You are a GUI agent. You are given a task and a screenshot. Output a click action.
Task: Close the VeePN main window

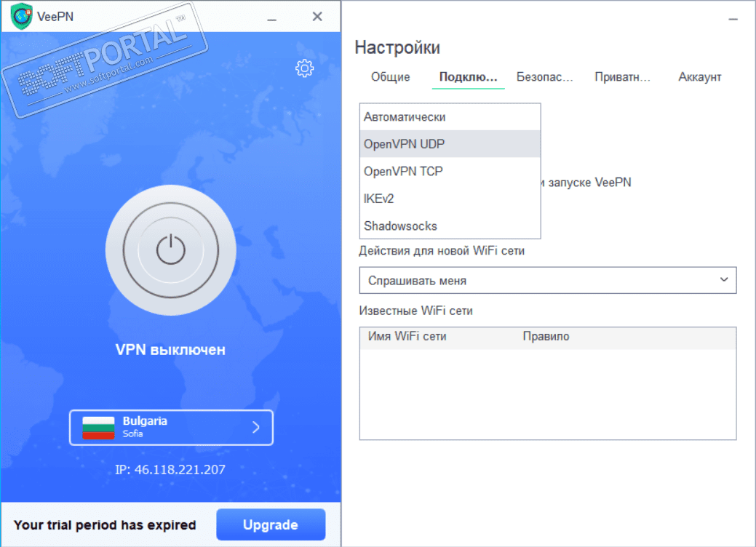tap(317, 17)
